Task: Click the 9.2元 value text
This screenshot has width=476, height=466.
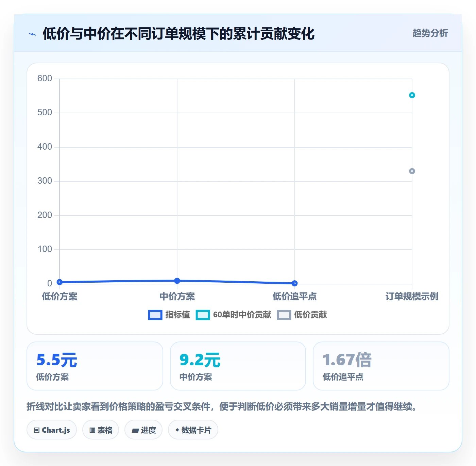Action: (200, 360)
